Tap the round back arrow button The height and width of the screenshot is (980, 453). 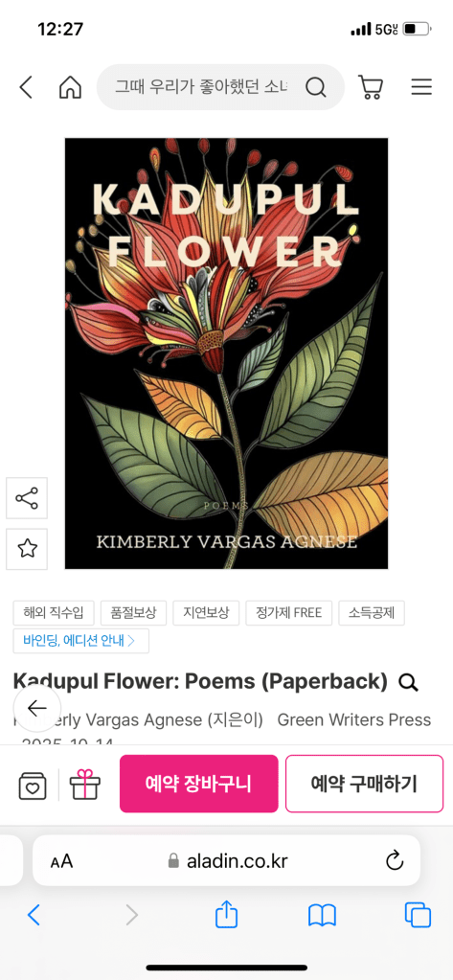(36, 708)
